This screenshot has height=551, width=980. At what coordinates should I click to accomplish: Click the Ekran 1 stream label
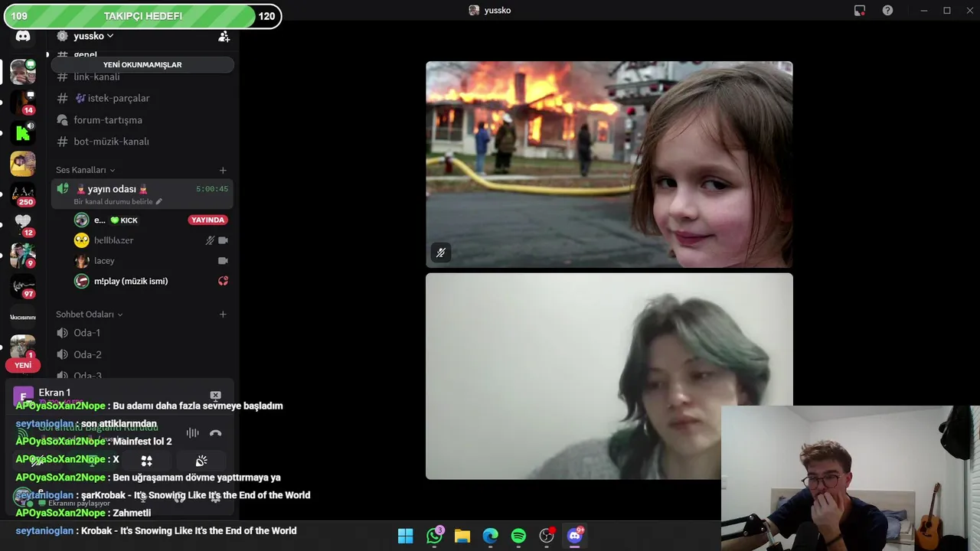(54, 393)
